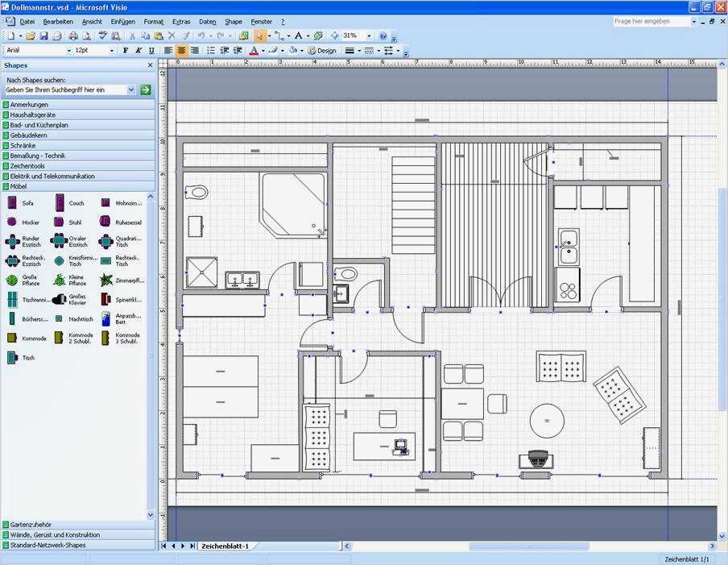
Task: Open the Haushaltsgeräte stencil
Action: click(78, 114)
